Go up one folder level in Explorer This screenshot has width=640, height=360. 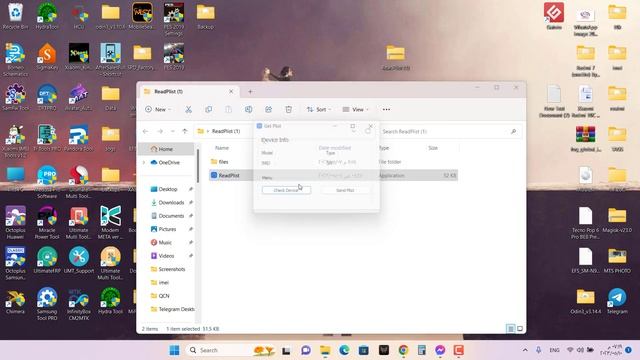pyautogui.click(x=185, y=131)
